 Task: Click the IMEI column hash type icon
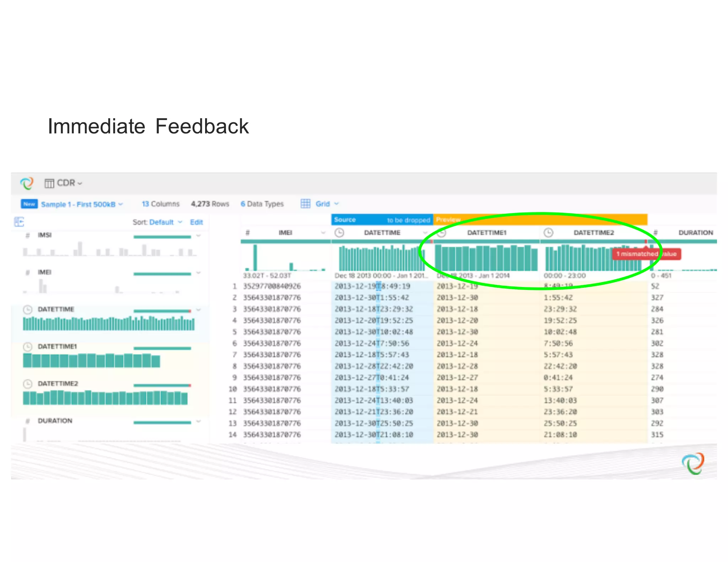tap(248, 233)
